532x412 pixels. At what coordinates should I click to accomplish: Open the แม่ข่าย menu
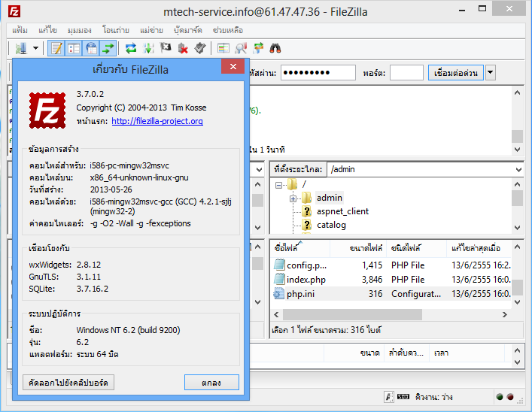[x=152, y=31]
